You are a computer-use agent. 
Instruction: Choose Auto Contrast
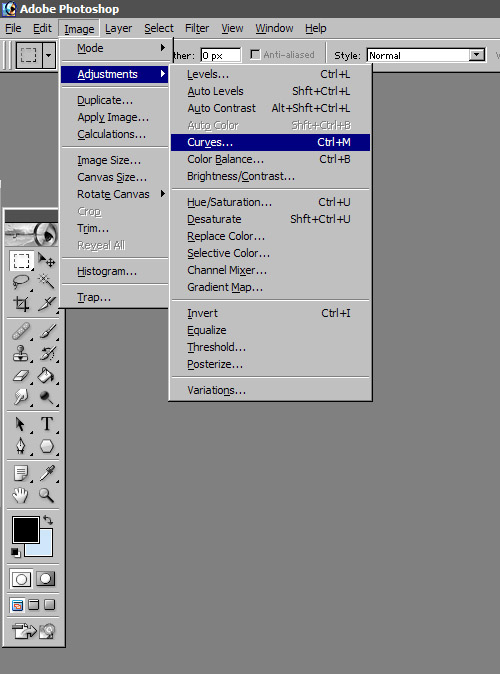[270, 108]
